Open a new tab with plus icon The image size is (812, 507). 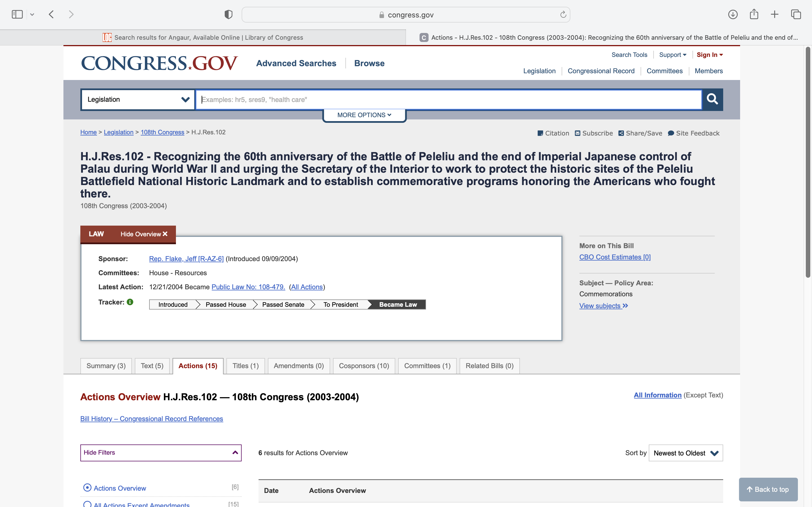tap(775, 14)
